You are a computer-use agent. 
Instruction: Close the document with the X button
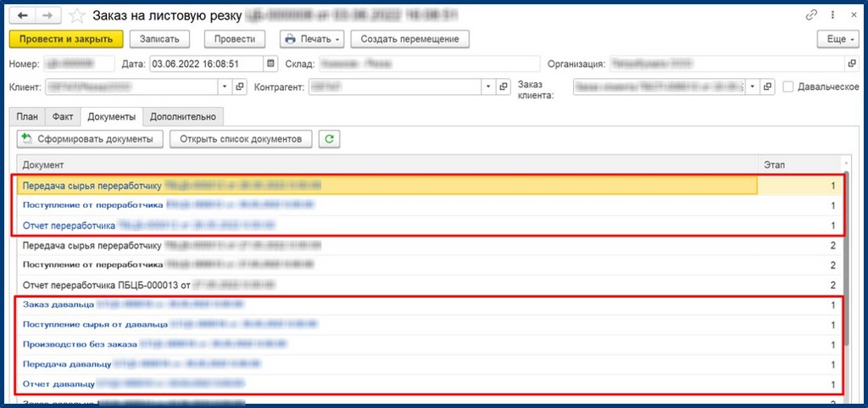(x=852, y=15)
